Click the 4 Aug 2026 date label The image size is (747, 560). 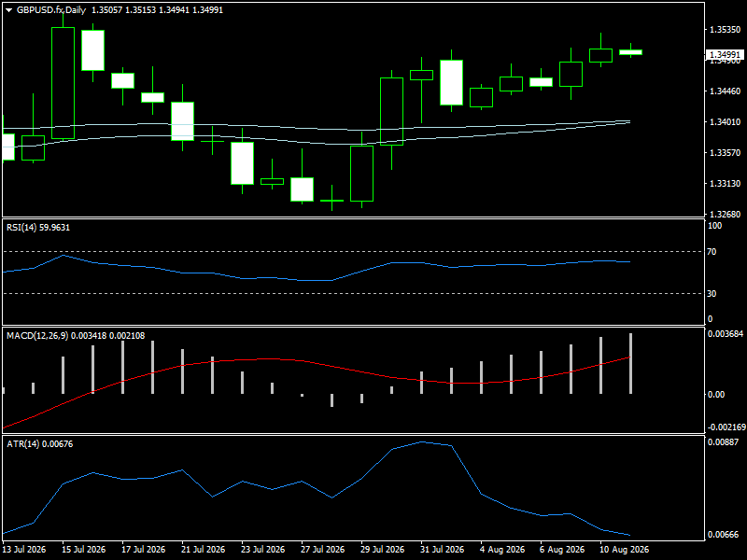tap(502, 550)
